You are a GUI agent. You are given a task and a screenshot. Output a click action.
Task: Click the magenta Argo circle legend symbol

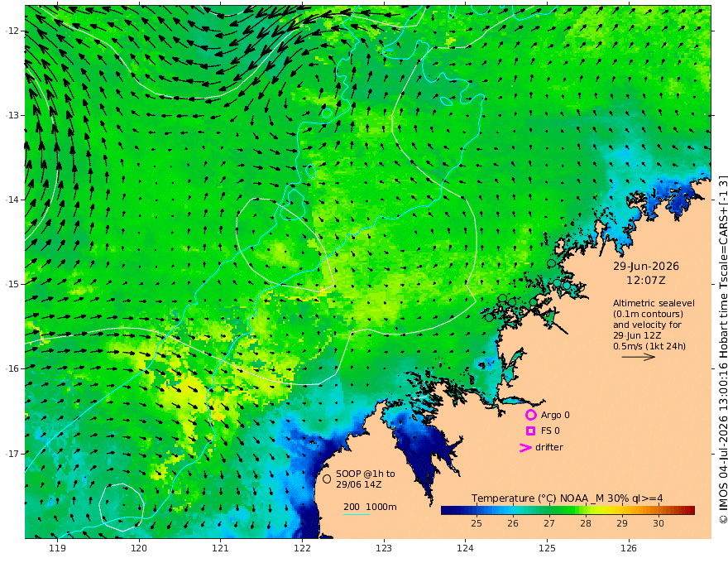point(530,415)
